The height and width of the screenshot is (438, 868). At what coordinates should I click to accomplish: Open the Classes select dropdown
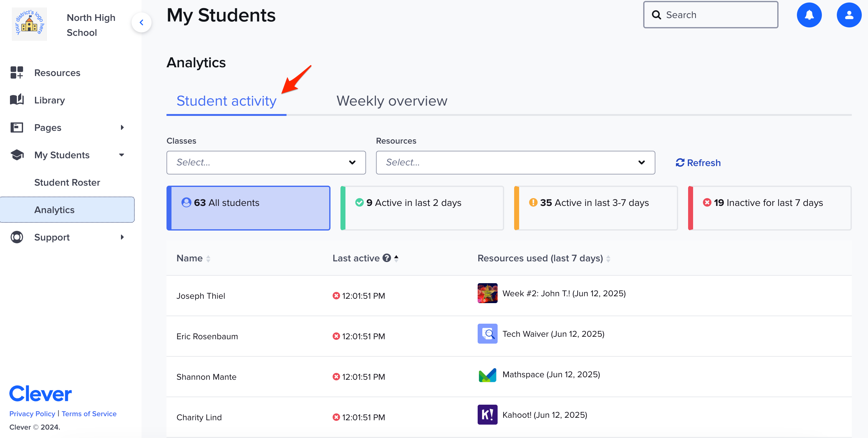[266, 163]
